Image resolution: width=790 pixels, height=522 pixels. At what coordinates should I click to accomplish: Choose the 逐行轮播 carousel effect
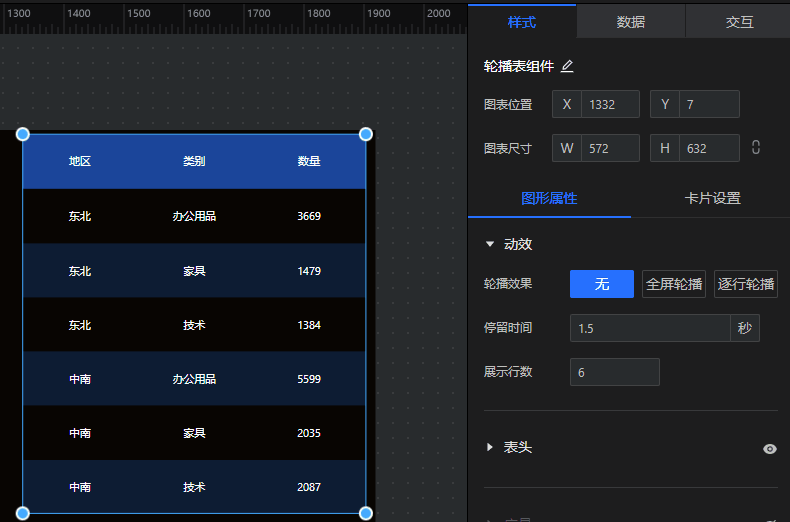(x=745, y=284)
